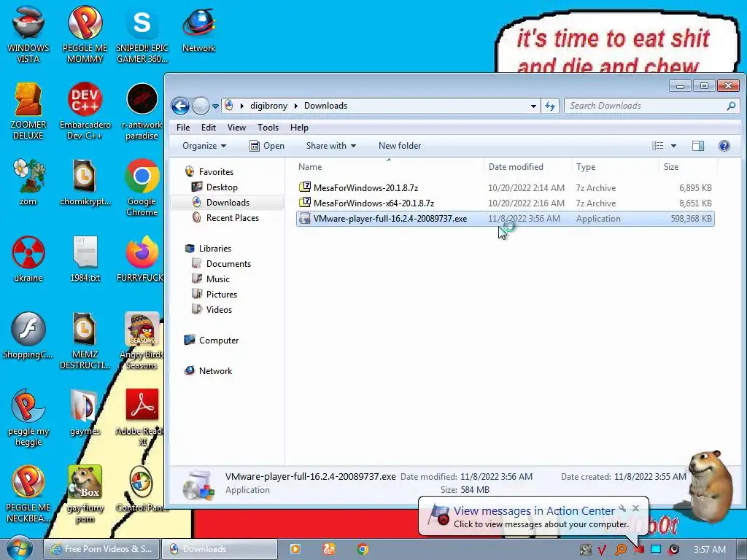Click the Windows Start orb
Image resolution: width=747 pixels, height=560 pixels.
[x=20, y=548]
